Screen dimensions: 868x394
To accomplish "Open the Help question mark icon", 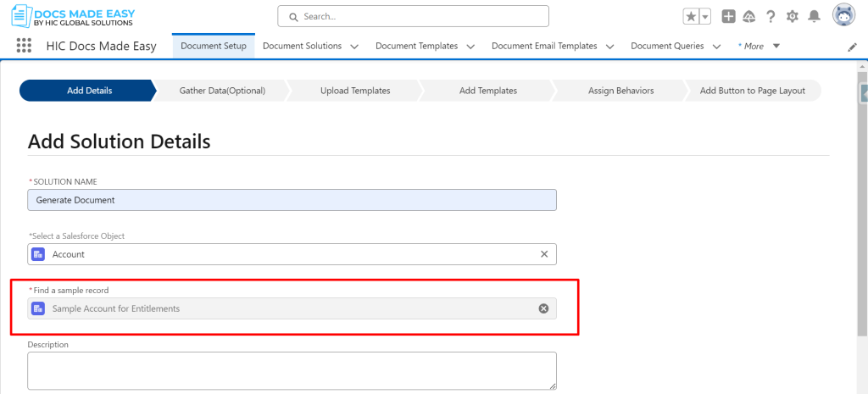I will (771, 17).
